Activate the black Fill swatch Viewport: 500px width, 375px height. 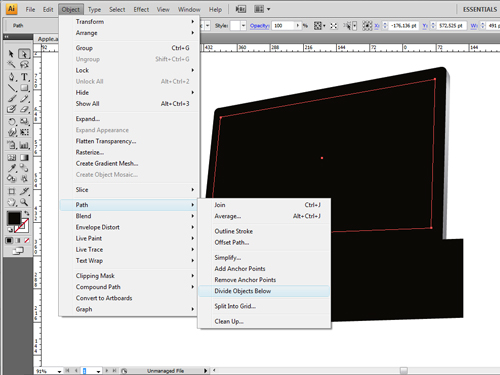(14, 219)
